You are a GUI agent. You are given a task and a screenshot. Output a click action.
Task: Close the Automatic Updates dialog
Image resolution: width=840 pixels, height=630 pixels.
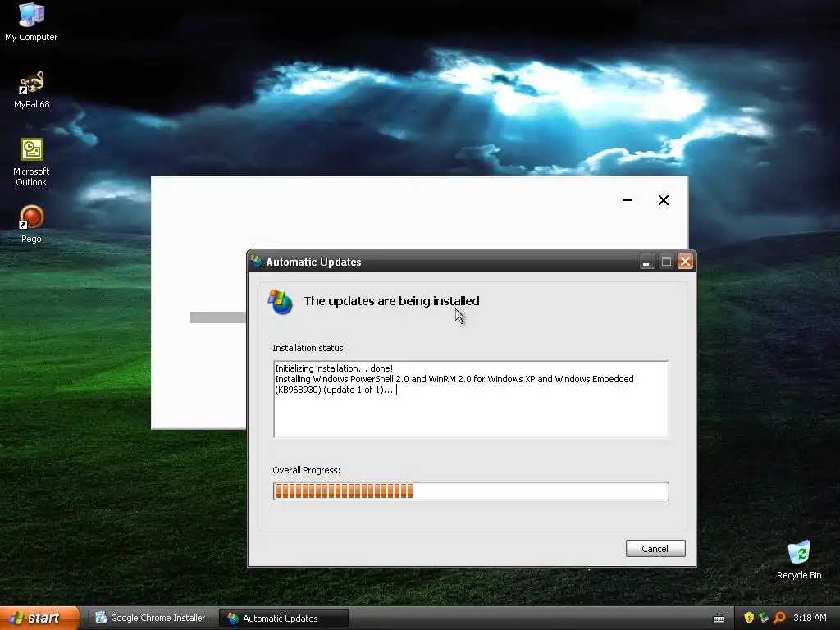(685, 262)
